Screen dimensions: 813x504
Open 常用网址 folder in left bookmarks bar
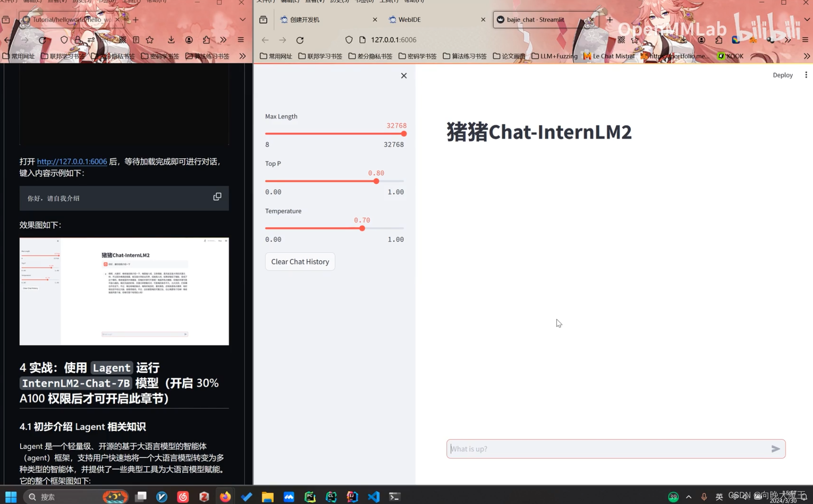click(x=18, y=56)
